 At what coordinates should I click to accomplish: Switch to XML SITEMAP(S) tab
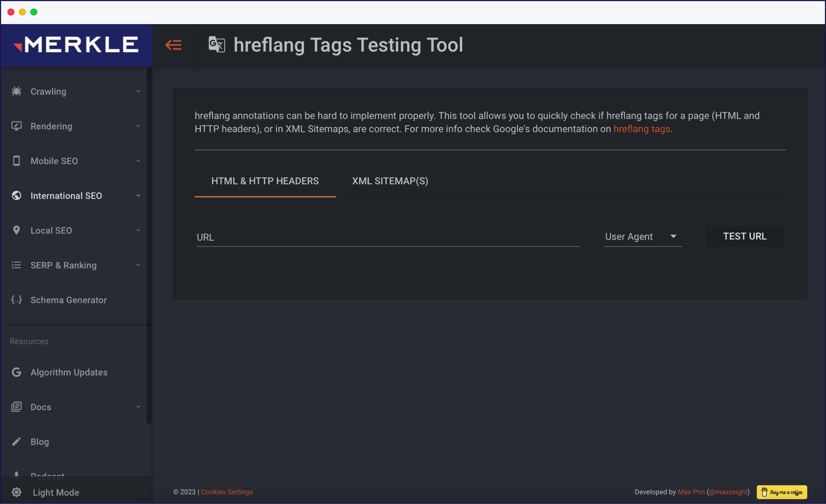click(x=390, y=181)
